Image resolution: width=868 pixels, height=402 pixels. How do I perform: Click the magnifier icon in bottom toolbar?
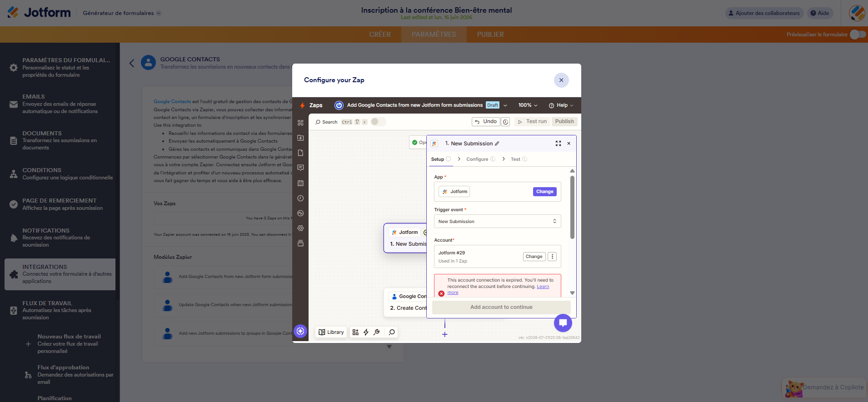(392, 333)
